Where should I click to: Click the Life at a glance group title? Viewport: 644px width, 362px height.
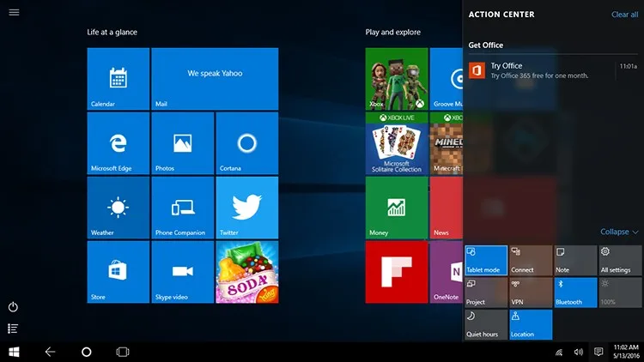112,32
